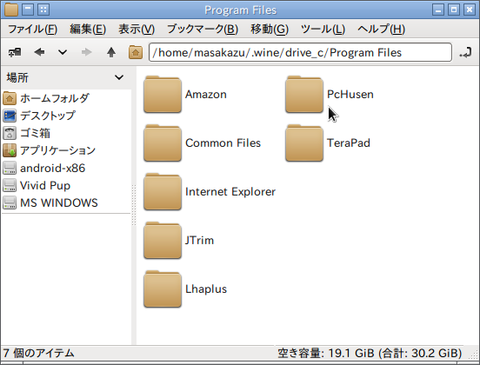Go back with the left arrow
This screenshot has height=365, width=480.
point(39,52)
